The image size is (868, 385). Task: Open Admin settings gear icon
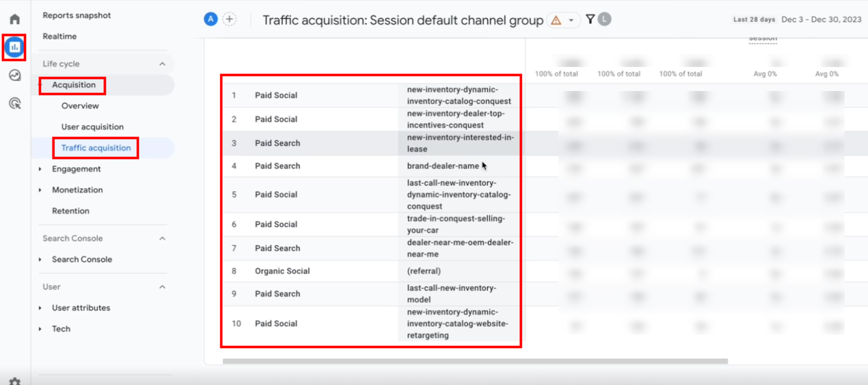pos(15,381)
